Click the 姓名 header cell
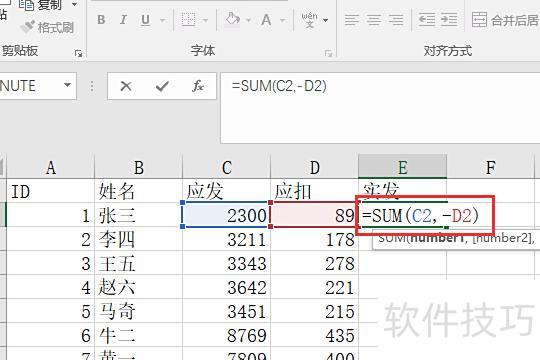540x360 pixels. pyautogui.click(x=138, y=191)
